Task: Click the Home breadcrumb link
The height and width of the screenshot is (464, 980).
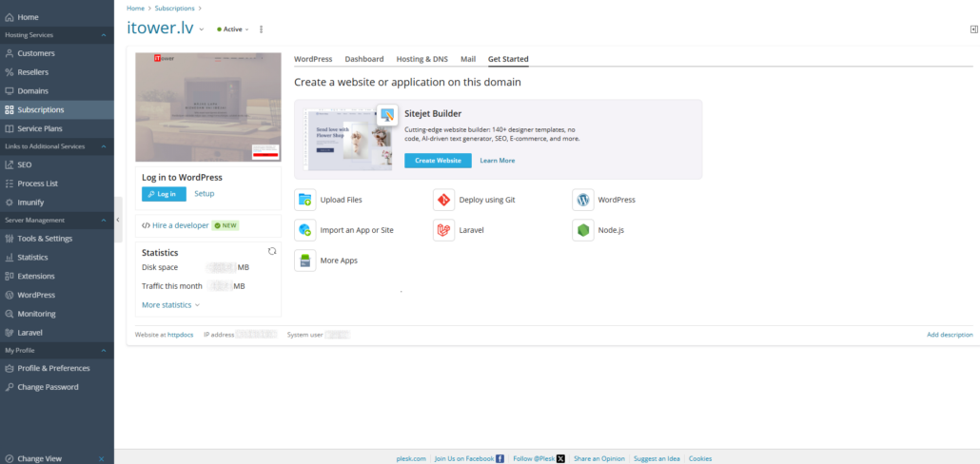Action: [135, 9]
